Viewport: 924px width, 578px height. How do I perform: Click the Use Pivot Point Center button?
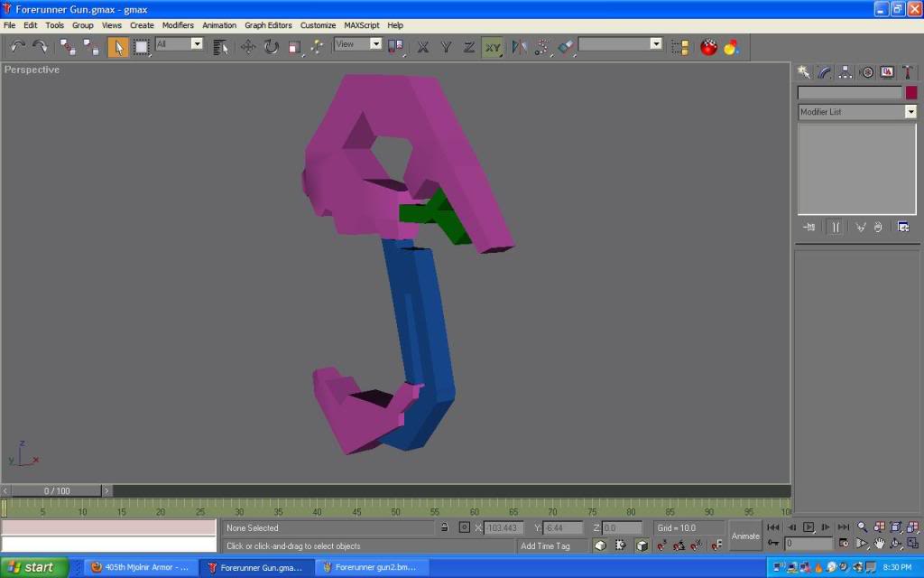[x=395, y=47]
